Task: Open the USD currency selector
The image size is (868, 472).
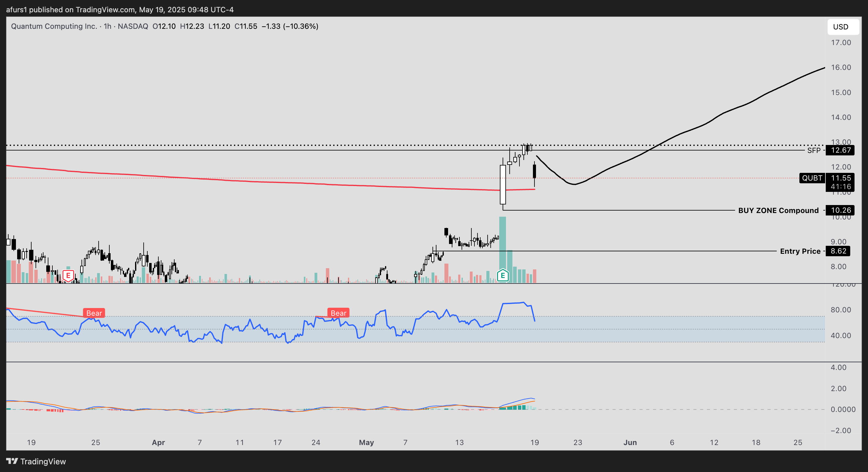Action: click(843, 27)
